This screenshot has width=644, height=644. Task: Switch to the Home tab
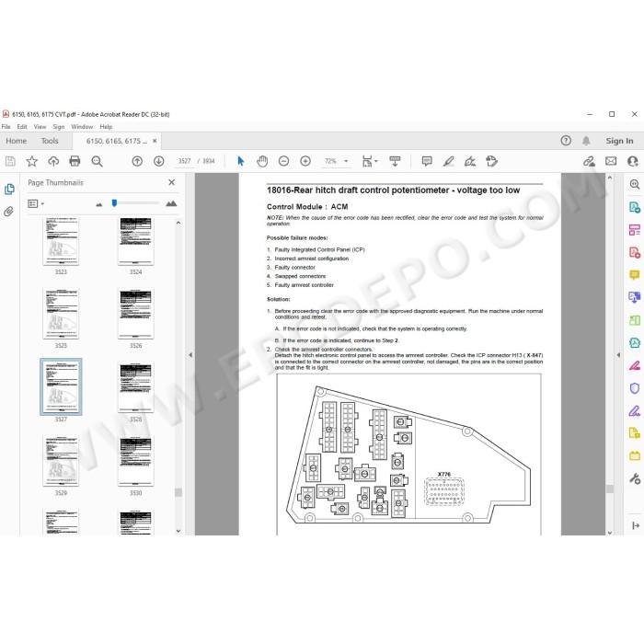point(17,141)
